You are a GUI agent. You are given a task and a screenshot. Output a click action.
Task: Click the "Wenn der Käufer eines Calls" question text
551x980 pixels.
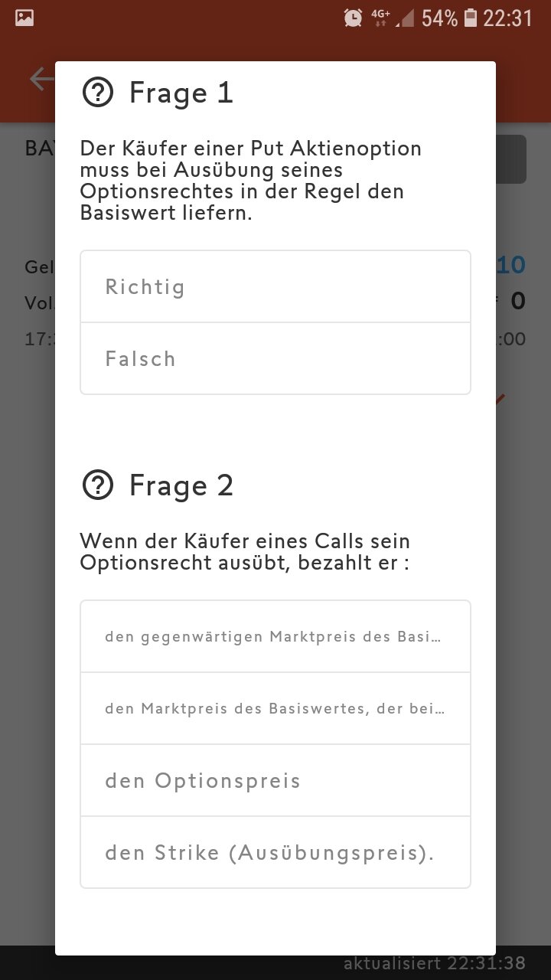pos(245,552)
